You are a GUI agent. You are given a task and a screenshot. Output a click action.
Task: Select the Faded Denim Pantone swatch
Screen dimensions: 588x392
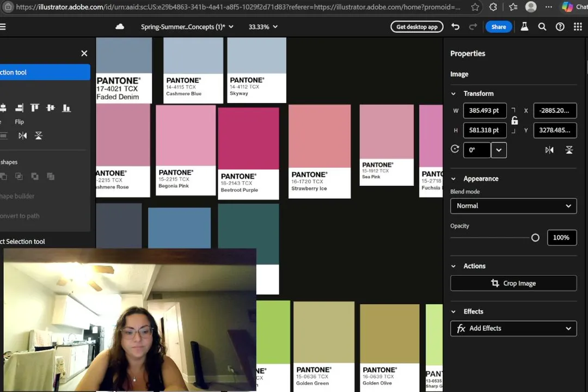coord(124,70)
